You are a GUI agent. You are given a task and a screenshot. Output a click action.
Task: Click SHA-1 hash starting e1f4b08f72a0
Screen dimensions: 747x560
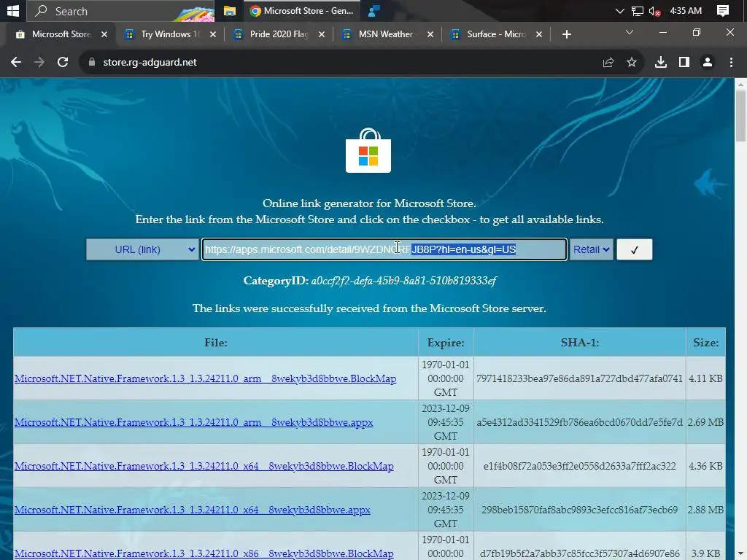579,466
